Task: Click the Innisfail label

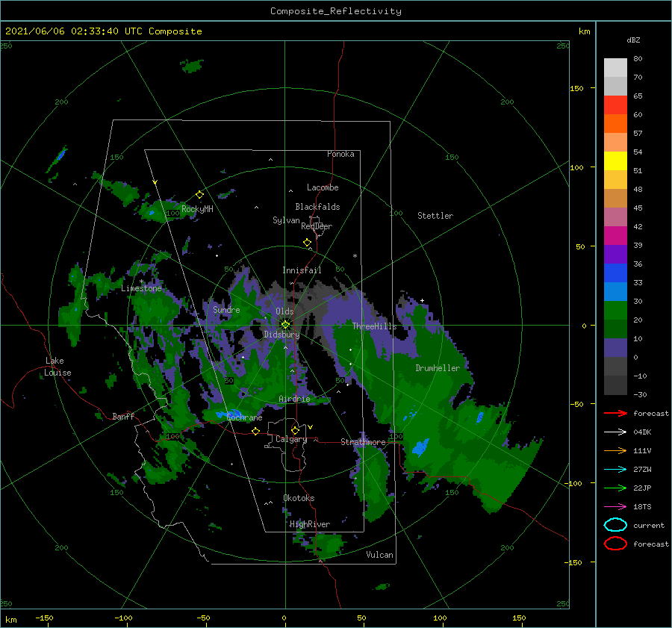Action: 302,270
